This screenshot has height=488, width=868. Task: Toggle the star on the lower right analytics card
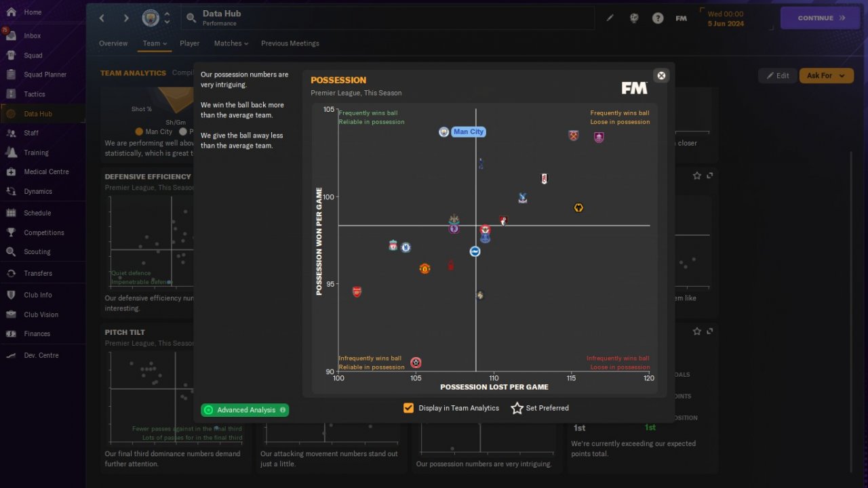pyautogui.click(x=697, y=331)
